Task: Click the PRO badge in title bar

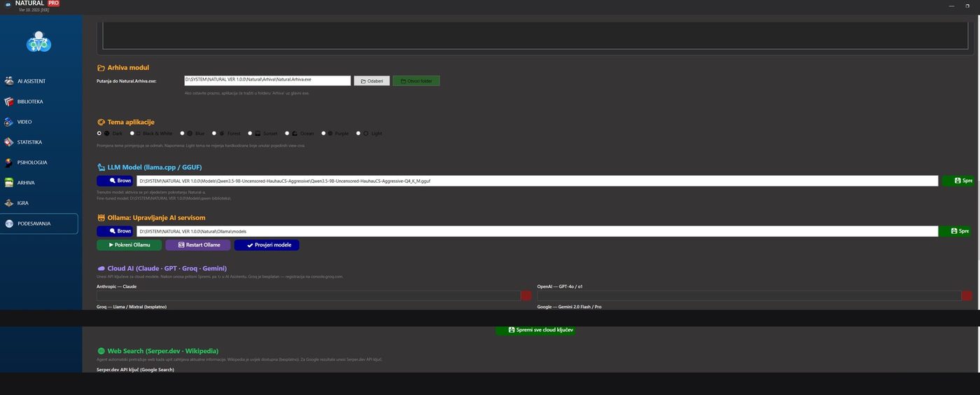Action: click(x=53, y=4)
